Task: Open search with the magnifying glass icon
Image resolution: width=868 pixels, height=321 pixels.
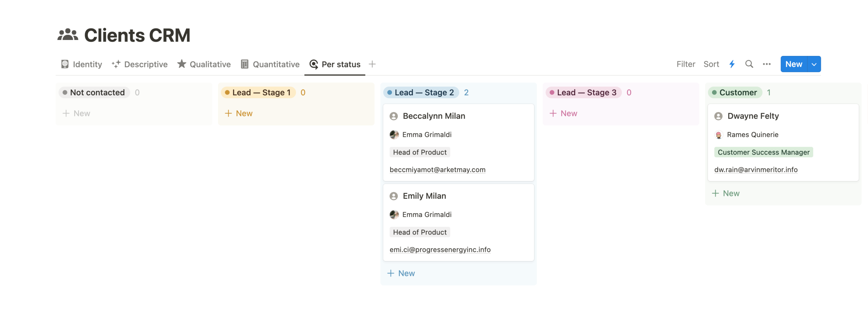Action: click(749, 64)
